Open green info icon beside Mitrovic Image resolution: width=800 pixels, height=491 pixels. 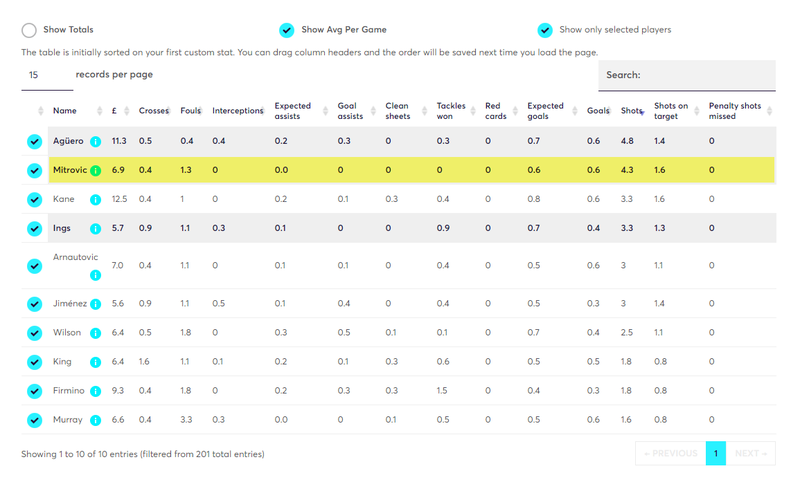95,170
